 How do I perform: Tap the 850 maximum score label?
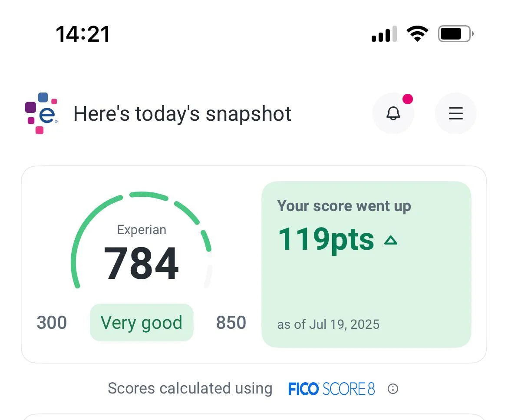231,323
